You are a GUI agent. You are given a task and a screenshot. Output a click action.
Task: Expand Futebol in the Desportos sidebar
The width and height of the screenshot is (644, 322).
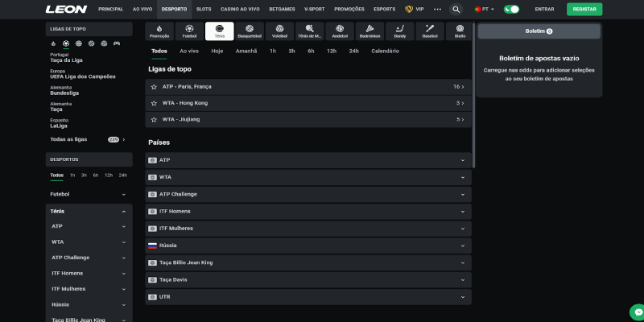pos(89,194)
